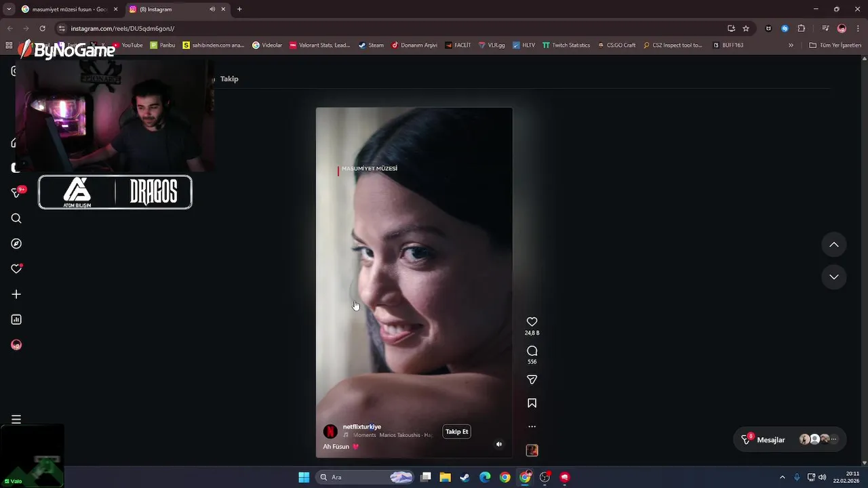Image resolution: width=868 pixels, height=488 pixels.
Task: Open Steam from the taskbar
Action: click(x=465, y=477)
